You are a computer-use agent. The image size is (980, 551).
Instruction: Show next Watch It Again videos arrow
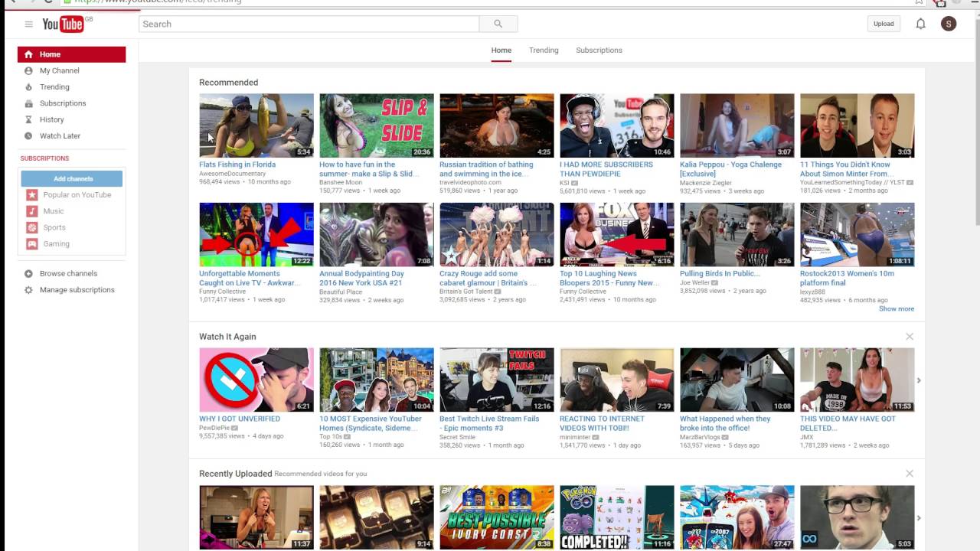[919, 380]
